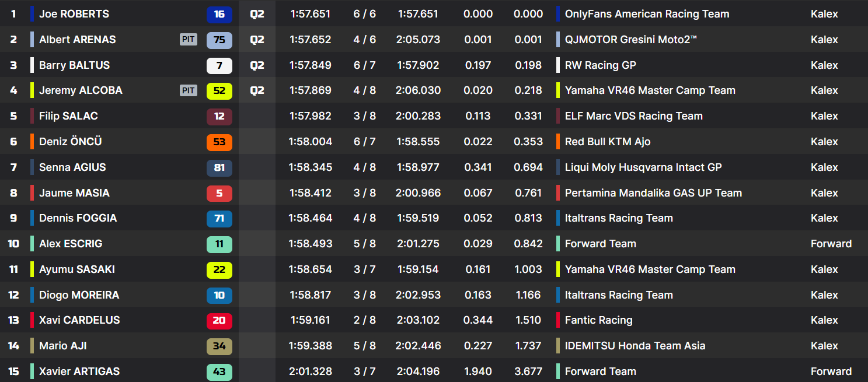This screenshot has height=382, width=868.
Task: Click the PIT badge beside Albert Arenas
Action: pyautogui.click(x=189, y=40)
